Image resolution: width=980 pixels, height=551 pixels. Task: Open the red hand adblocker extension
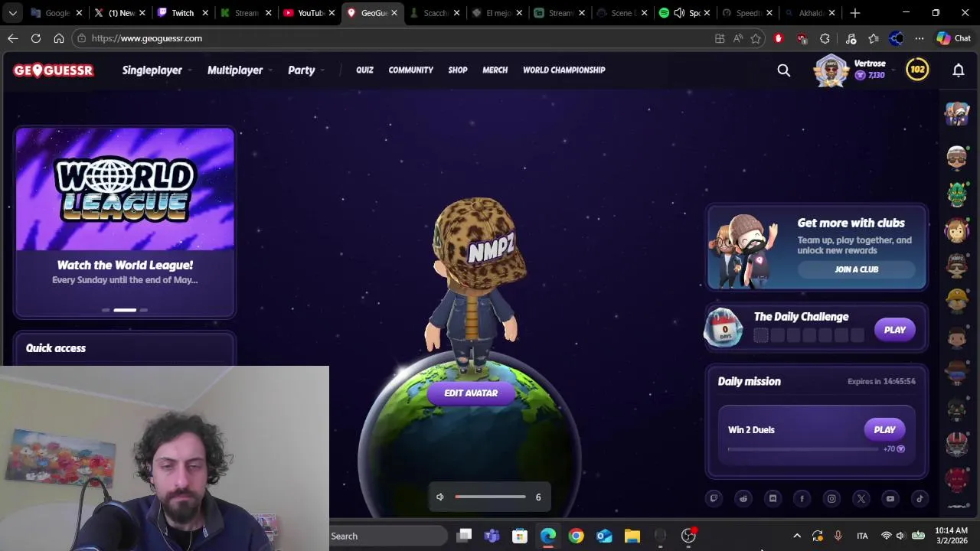coord(779,38)
